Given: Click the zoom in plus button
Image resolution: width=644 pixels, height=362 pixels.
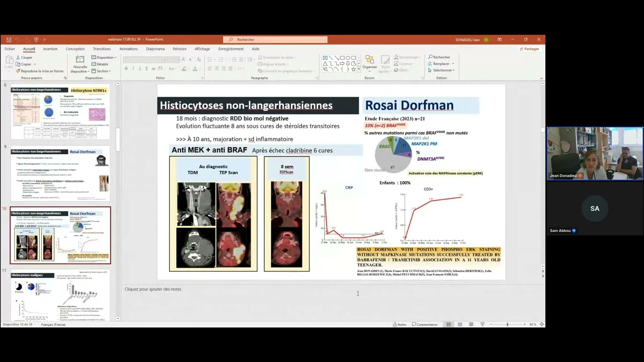Looking at the screenshot, I should pos(525,324).
